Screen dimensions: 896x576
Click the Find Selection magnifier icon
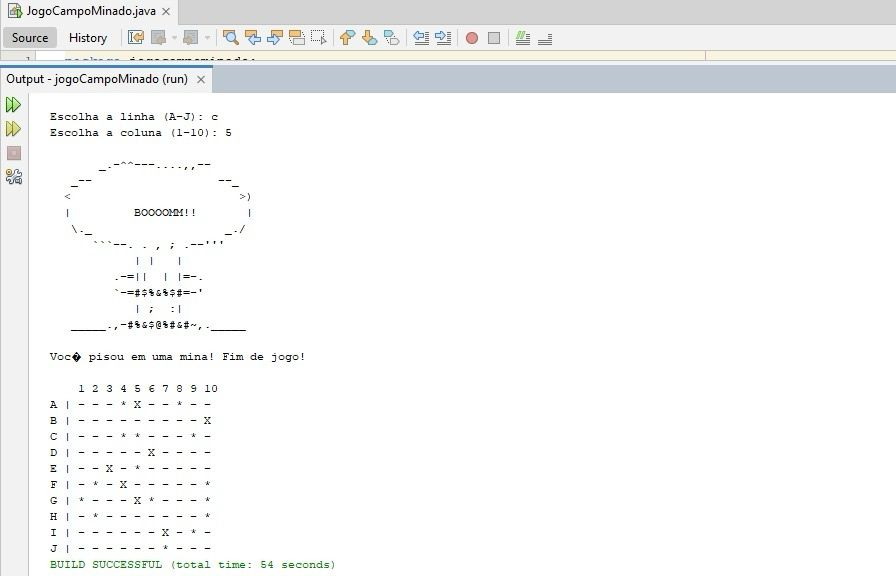[231, 38]
